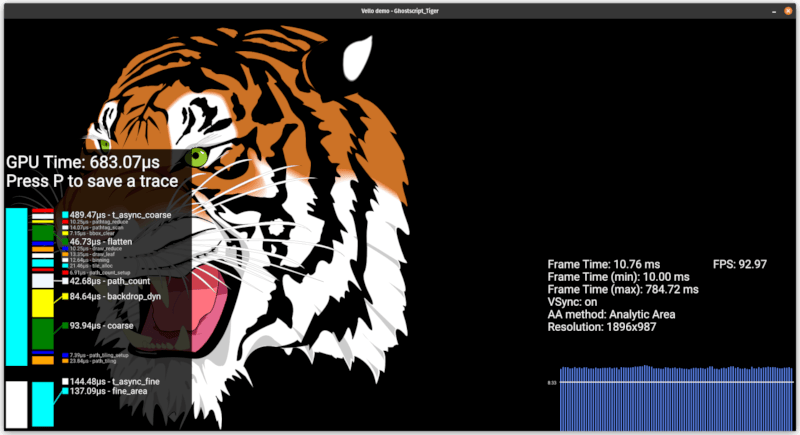Click the white t_async_fine profile bar
Viewport: 800px width, 435px height.
click(16, 404)
